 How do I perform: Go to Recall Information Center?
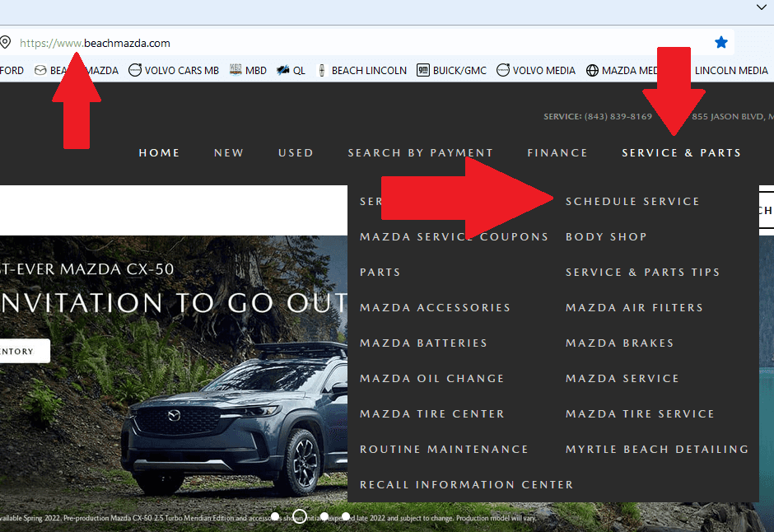click(466, 484)
